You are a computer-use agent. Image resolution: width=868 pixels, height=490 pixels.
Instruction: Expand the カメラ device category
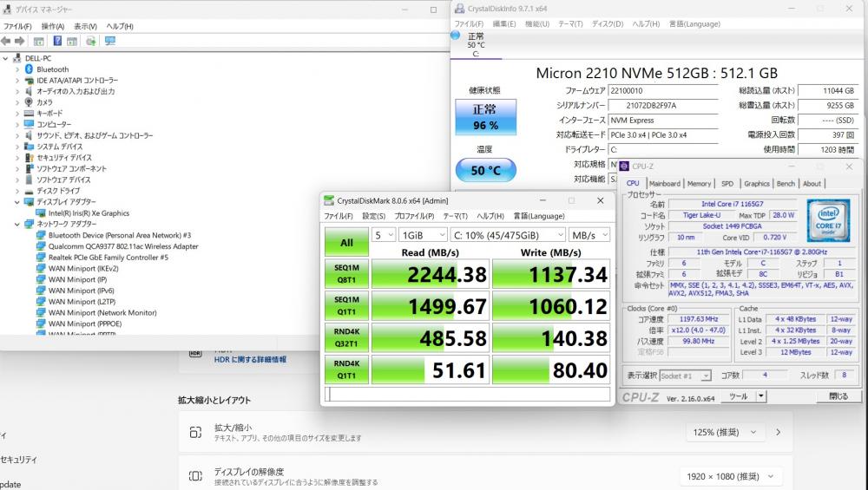click(16, 102)
